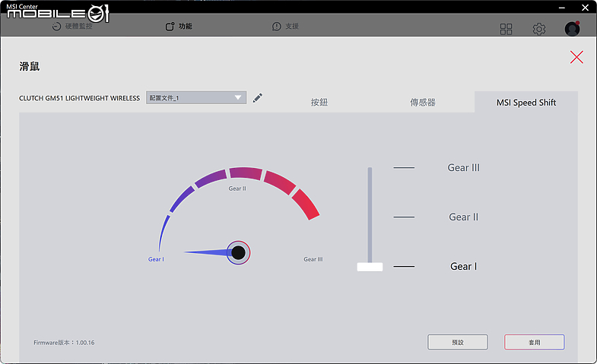Click the 套用 apply button
The height and width of the screenshot is (364, 597).
[x=534, y=342]
